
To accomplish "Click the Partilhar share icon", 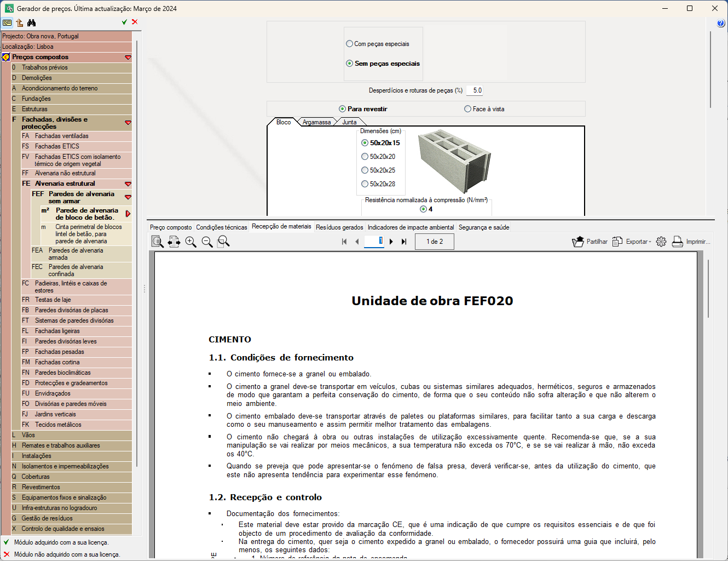I will (578, 242).
